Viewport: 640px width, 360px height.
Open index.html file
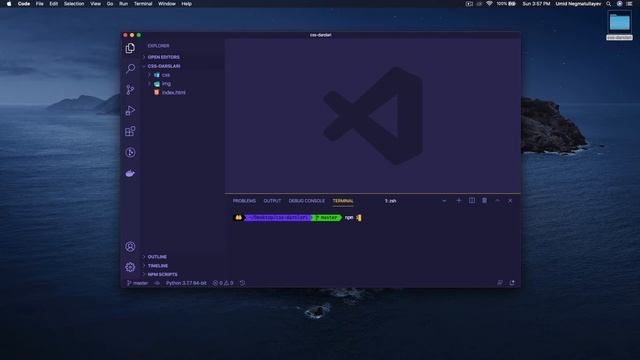point(183,93)
